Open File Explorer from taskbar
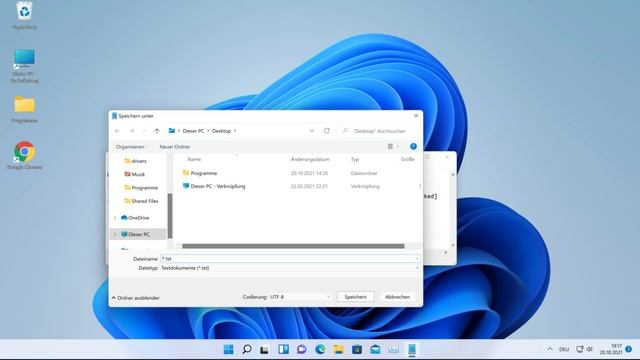Screen dimensions: 640x360 point(338,349)
